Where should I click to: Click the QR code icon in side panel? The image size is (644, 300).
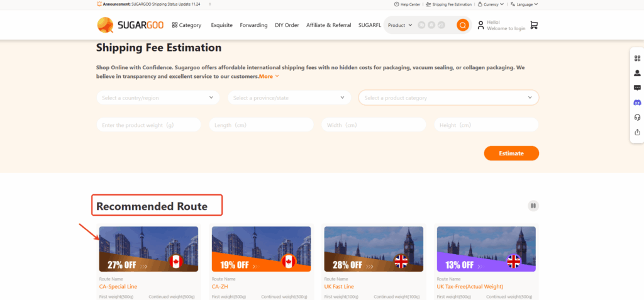click(x=638, y=58)
